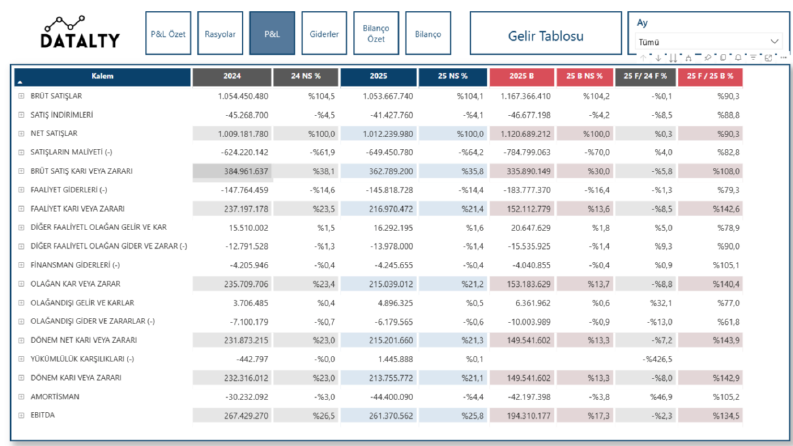Open more options ellipsis icon
The image size is (793, 446).
point(783,58)
